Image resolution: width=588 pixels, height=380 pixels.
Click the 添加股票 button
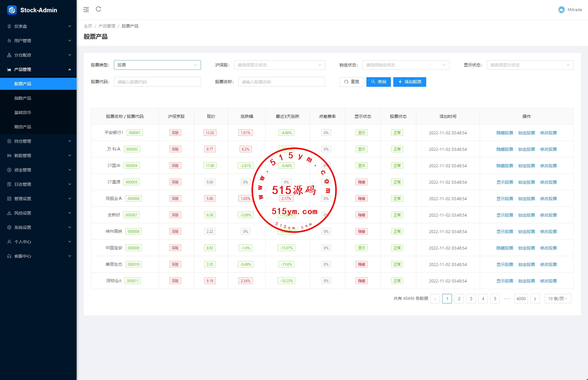click(x=409, y=82)
